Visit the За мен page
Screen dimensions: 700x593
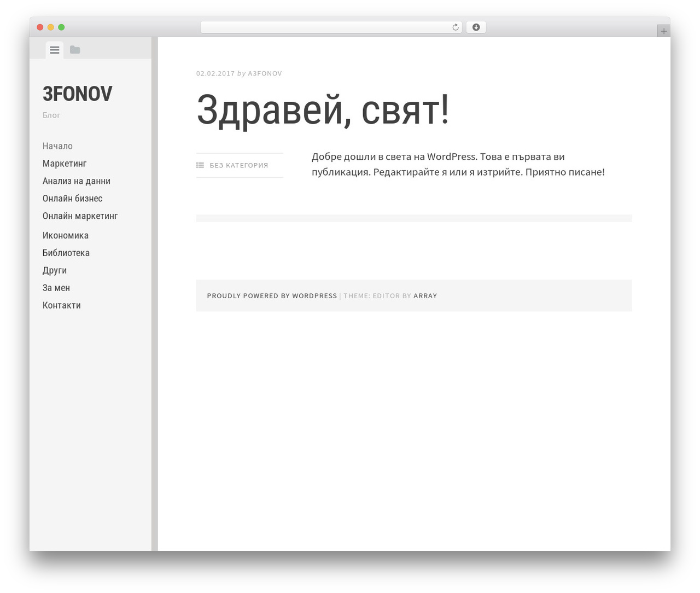pyautogui.click(x=56, y=288)
